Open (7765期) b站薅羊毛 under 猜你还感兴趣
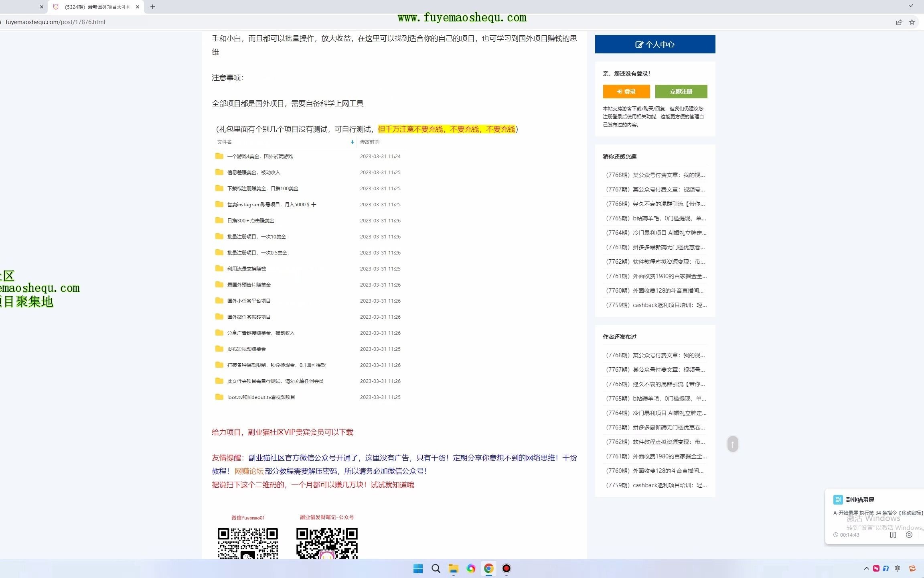The height and width of the screenshot is (578, 924). 656,218
